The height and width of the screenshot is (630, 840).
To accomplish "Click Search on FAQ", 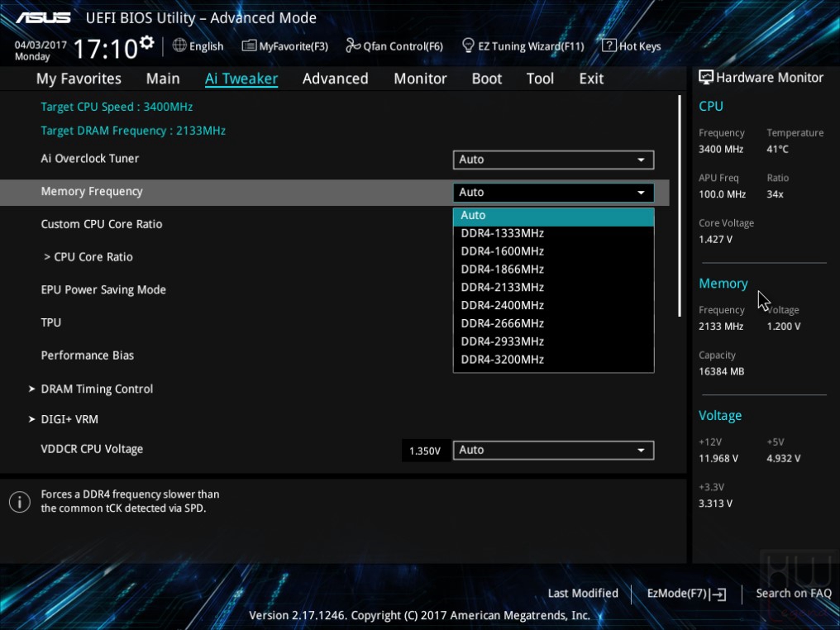I will pyautogui.click(x=794, y=594).
